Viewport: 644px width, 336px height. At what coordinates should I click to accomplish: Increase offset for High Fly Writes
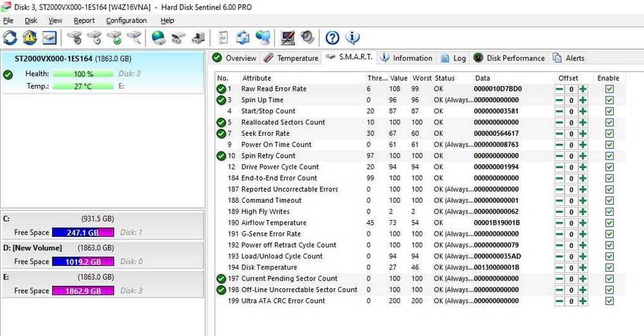(x=583, y=212)
